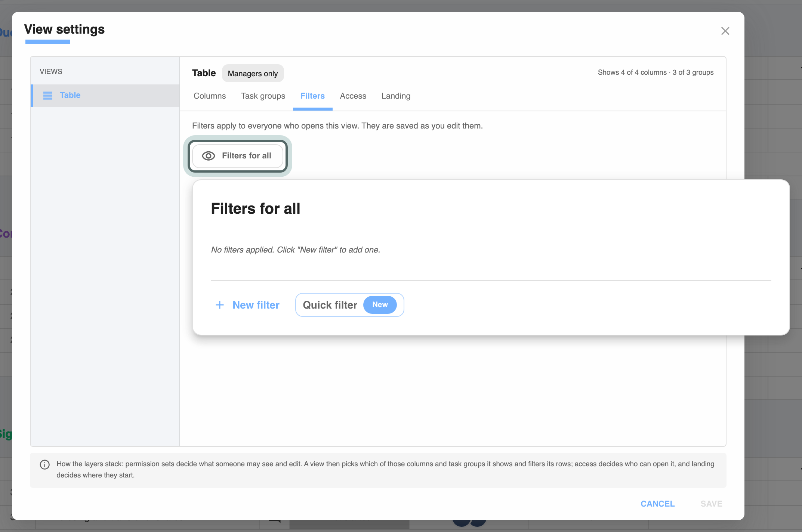Select the Table view in sidebar
The image size is (802, 532).
coord(105,95)
